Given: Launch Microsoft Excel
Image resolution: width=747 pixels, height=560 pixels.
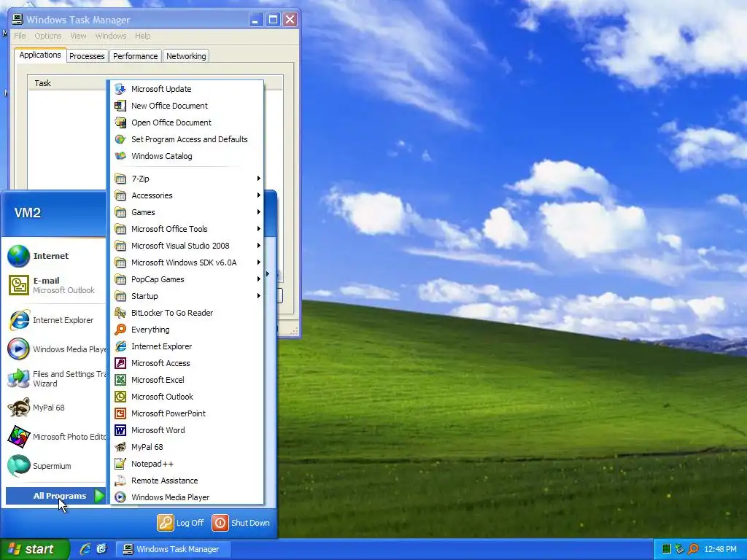Looking at the screenshot, I should click(187, 380).
